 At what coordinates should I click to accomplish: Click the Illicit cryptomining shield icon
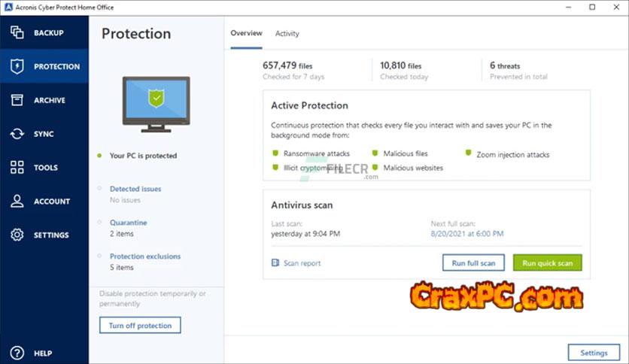pyautogui.click(x=275, y=167)
